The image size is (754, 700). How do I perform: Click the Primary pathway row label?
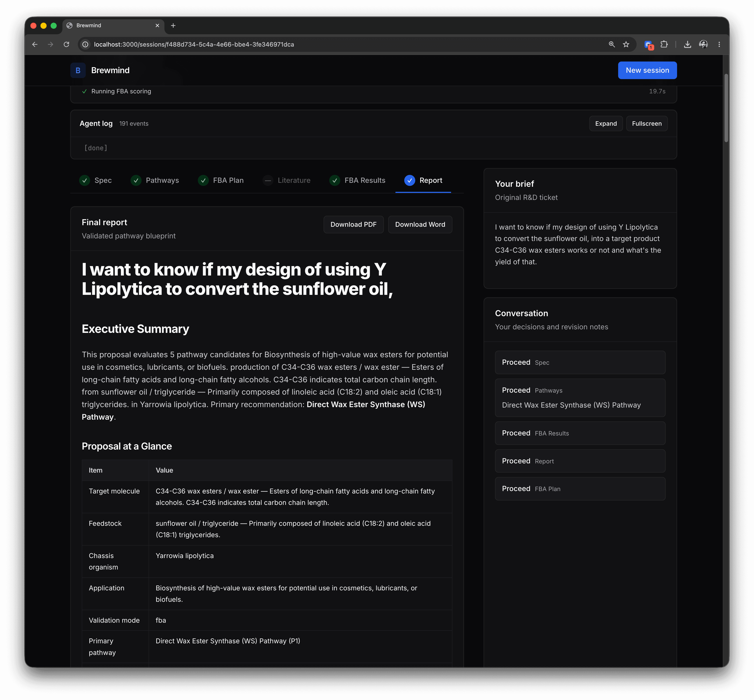102,647
